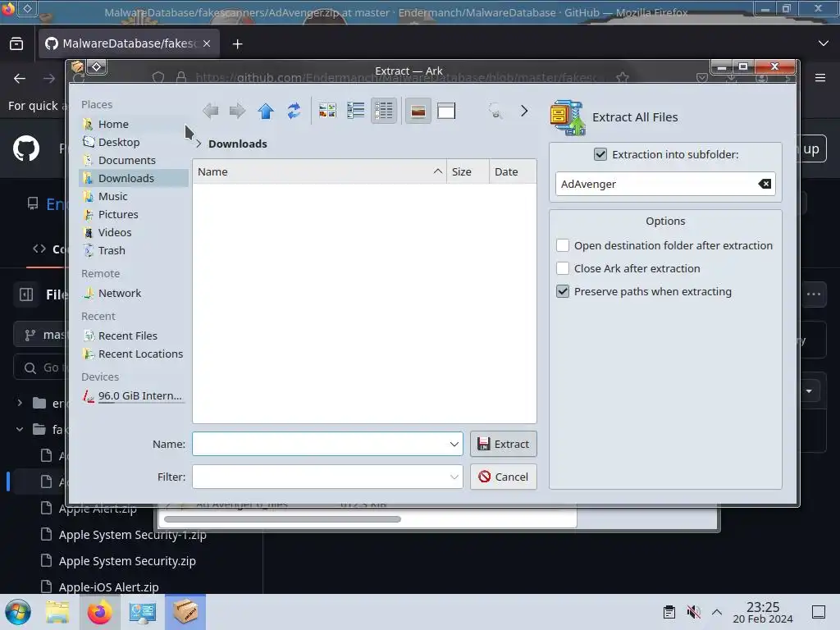Open Firefox View icon
The image size is (840, 630).
(16, 44)
